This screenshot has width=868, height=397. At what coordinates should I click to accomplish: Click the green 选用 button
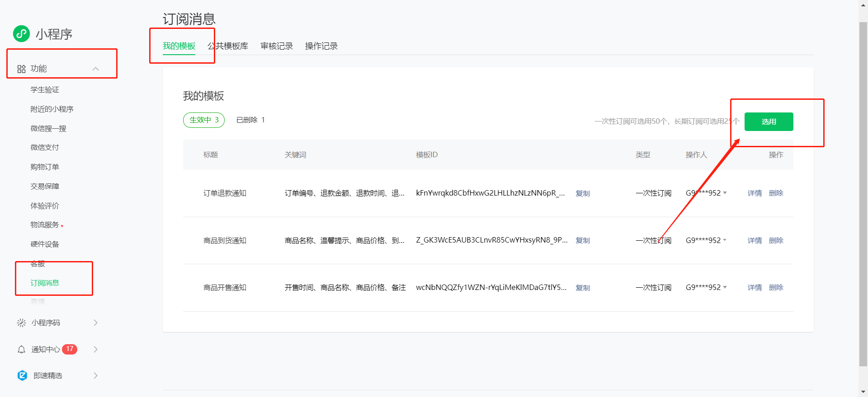(769, 122)
